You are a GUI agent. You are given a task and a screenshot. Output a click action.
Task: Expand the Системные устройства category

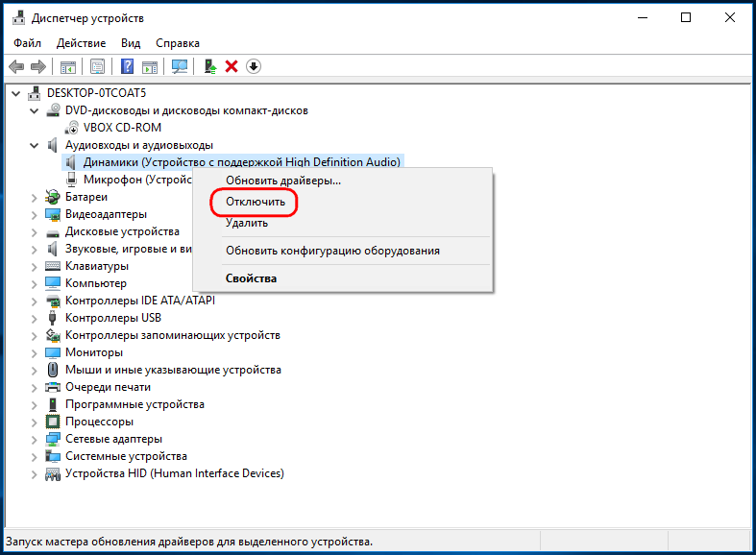[34, 457]
